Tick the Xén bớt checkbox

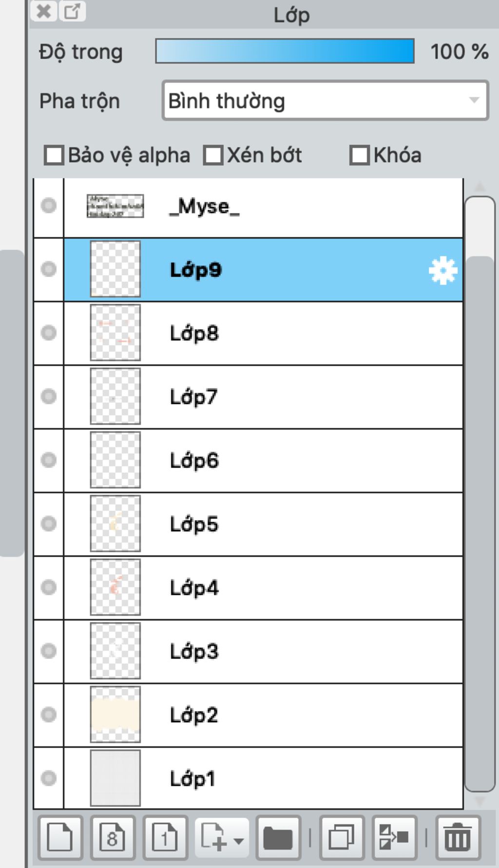pos(213,155)
